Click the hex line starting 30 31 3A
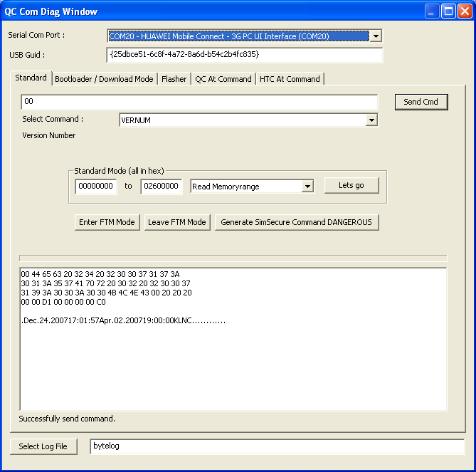The height and width of the screenshot is (472, 476). (x=105, y=283)
